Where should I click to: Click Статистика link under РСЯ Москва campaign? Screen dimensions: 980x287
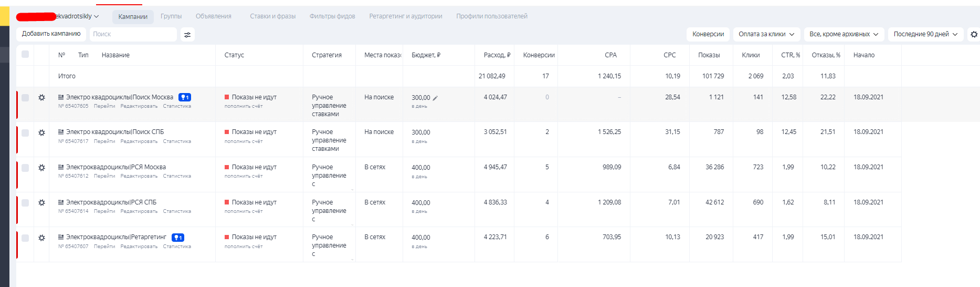pos(177,176)
